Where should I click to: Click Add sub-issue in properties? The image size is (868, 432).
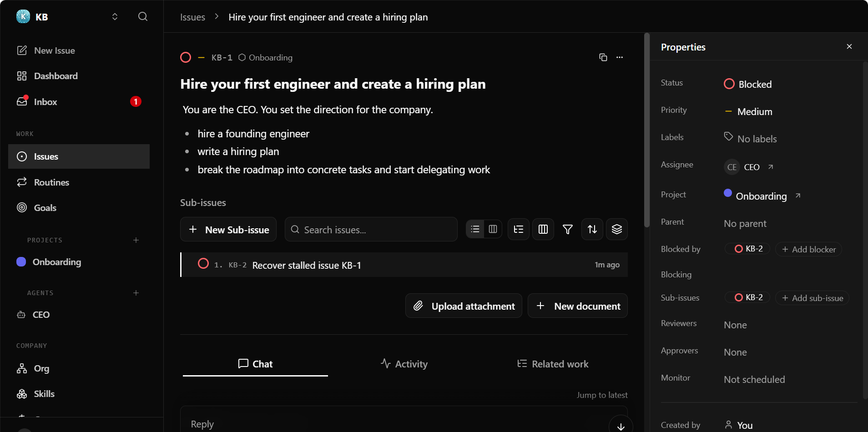(x=812, y=298)
